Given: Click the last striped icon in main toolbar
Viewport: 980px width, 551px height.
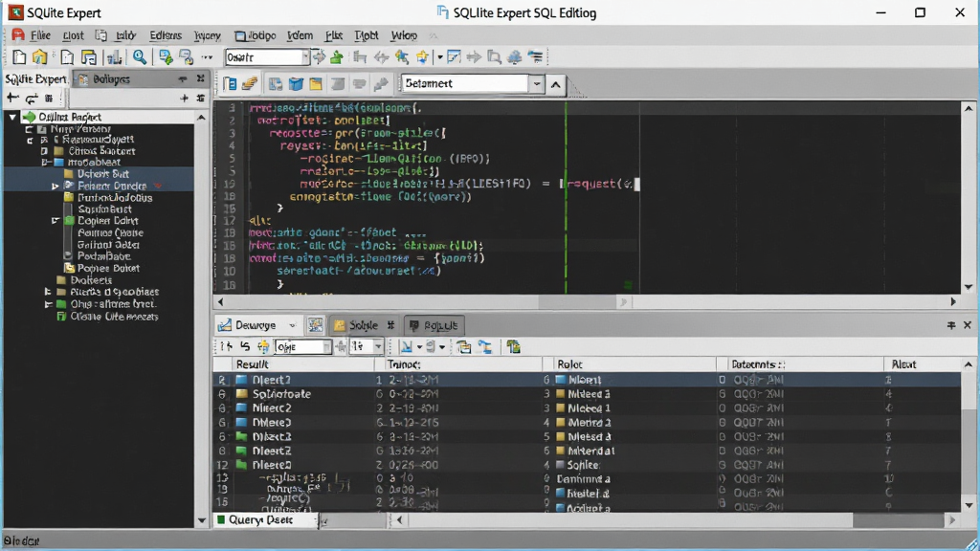Looking at the screenshot, I should point(536,57).
